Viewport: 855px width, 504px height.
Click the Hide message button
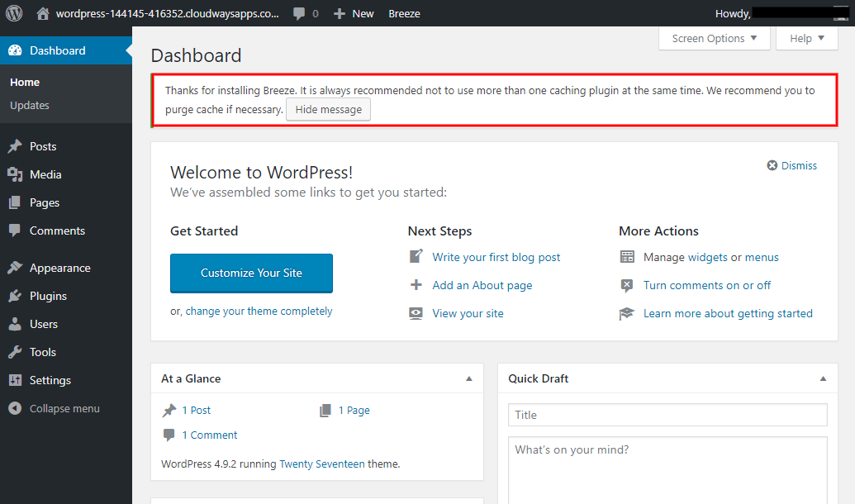[x=328, y=110]
